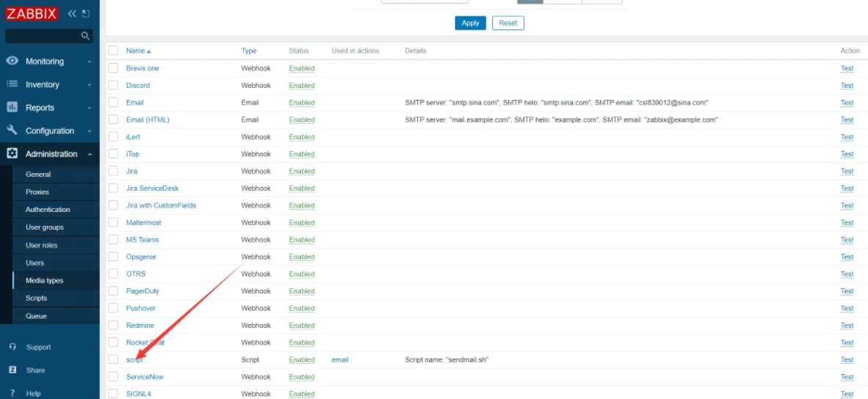Click the Support headset icon
Screen dimensions: 868x399
(12, 347)
